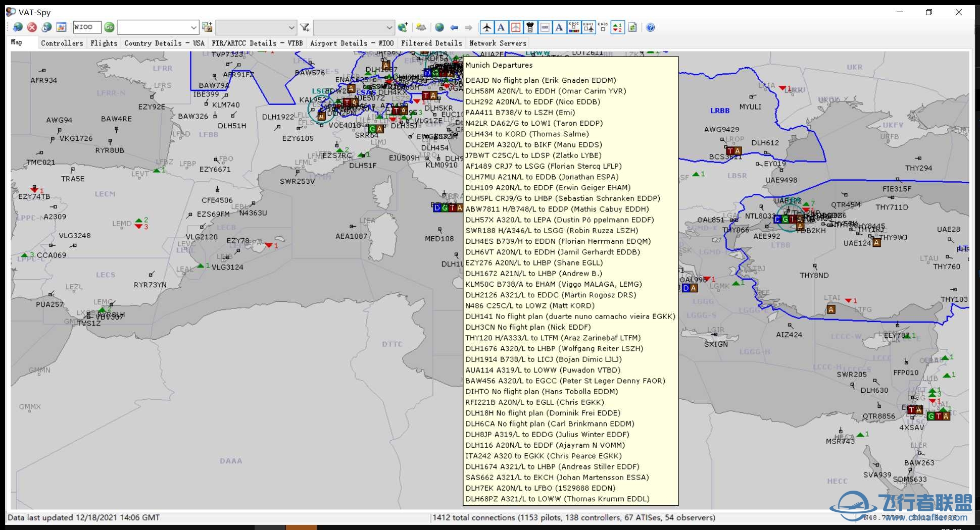The height and width of the screenshot is (530, 980).
Task: Open Country Details - USA tab
Action: click(165, 43)
